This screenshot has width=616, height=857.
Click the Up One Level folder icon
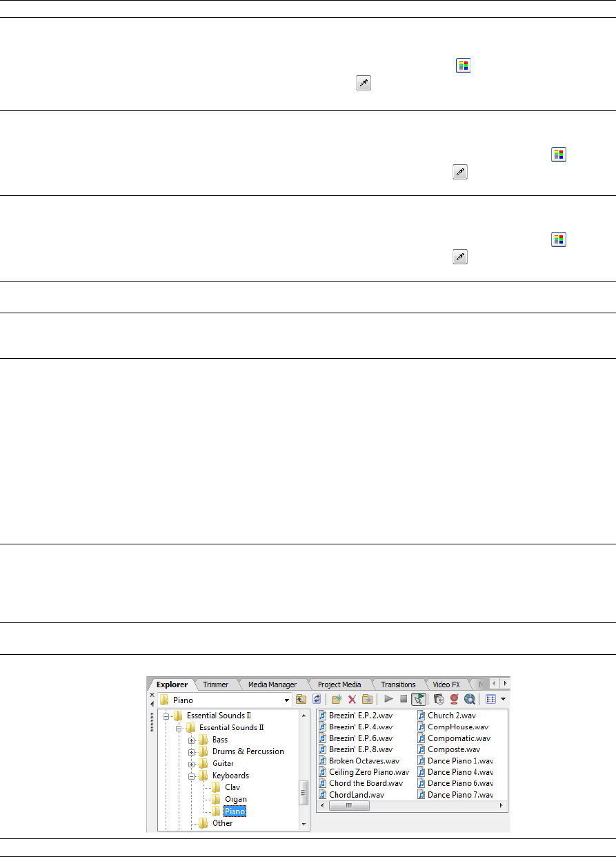(301, 699)
